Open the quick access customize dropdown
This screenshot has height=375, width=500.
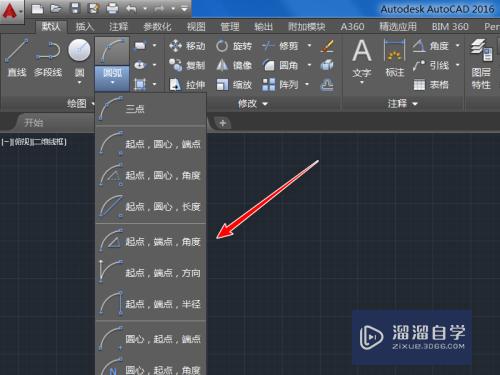click(184, 9)
